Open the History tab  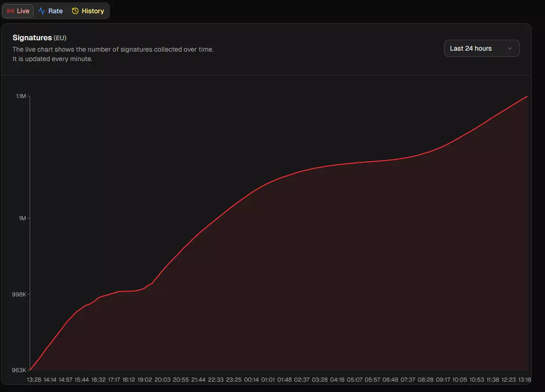coord(88,11)
